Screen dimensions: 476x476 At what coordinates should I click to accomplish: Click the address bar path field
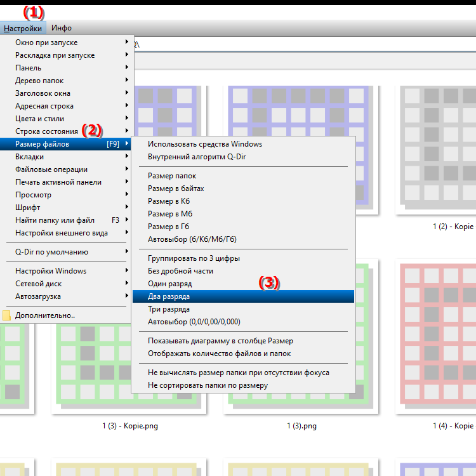(305, 44)
